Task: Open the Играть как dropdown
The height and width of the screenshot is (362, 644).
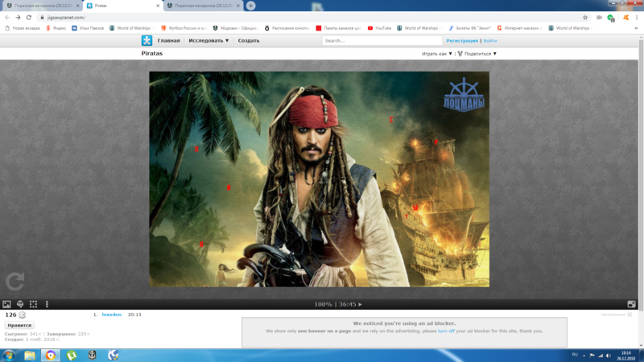Action: [437, 54]
